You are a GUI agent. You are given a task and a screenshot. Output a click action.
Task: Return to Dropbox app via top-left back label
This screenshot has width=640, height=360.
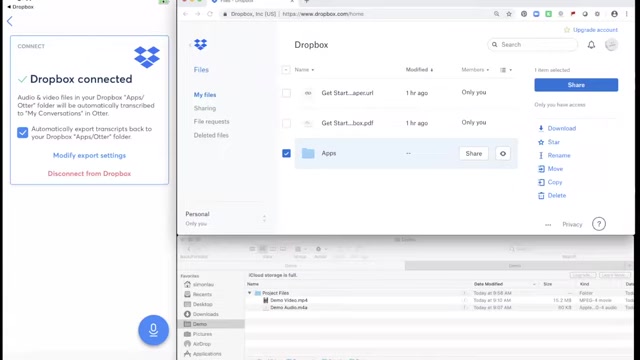pos(20,7)
